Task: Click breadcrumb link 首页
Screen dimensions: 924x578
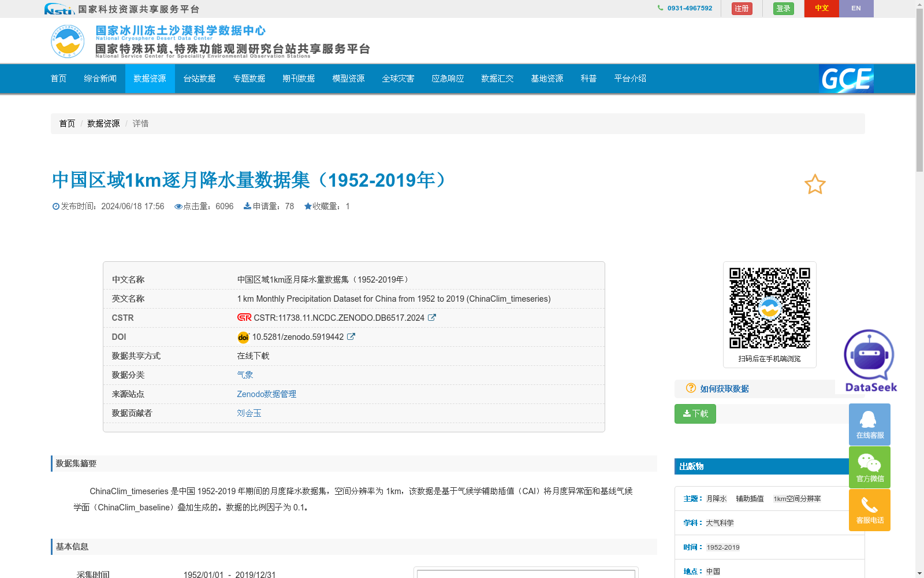Action: tap(67, 124)
